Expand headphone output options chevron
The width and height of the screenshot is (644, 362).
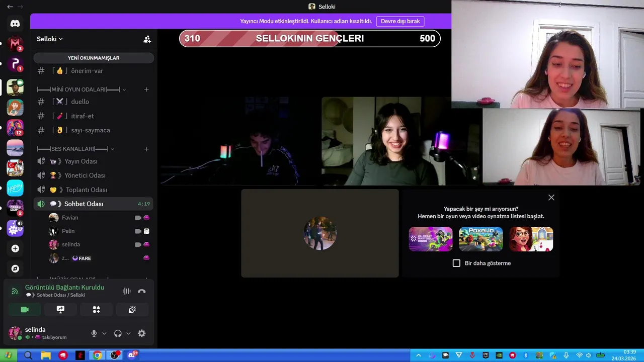click(x=128, y=333)
